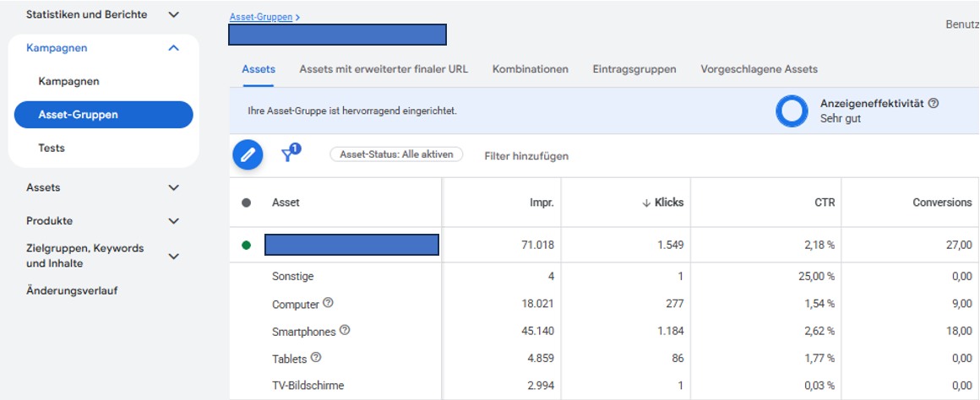Click help icon beside Tablets row

(316, 358)
